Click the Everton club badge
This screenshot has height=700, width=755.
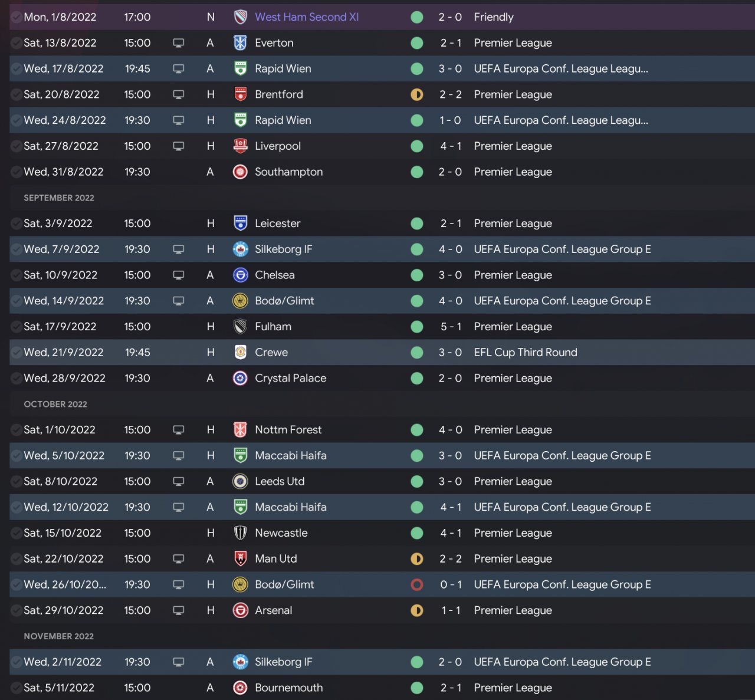(x=240, y=43)
